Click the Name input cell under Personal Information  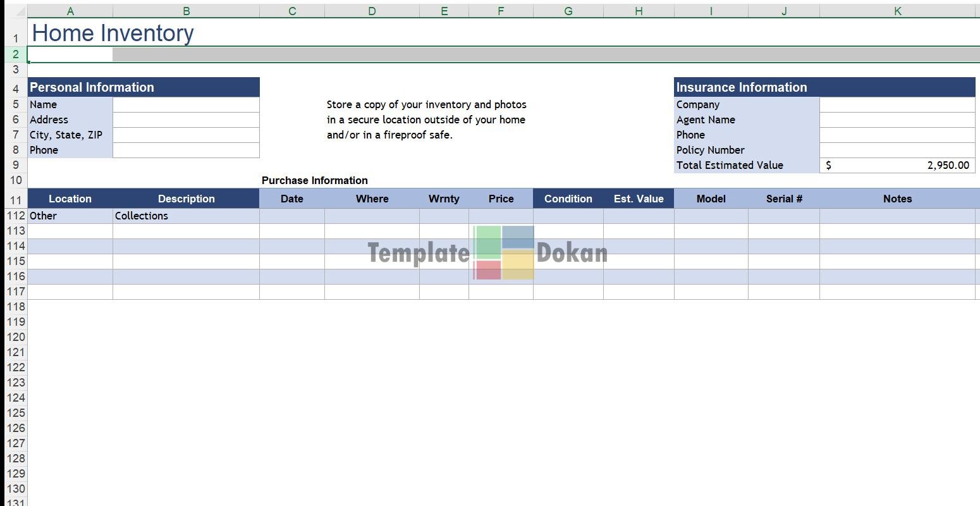tap(186, 104)
